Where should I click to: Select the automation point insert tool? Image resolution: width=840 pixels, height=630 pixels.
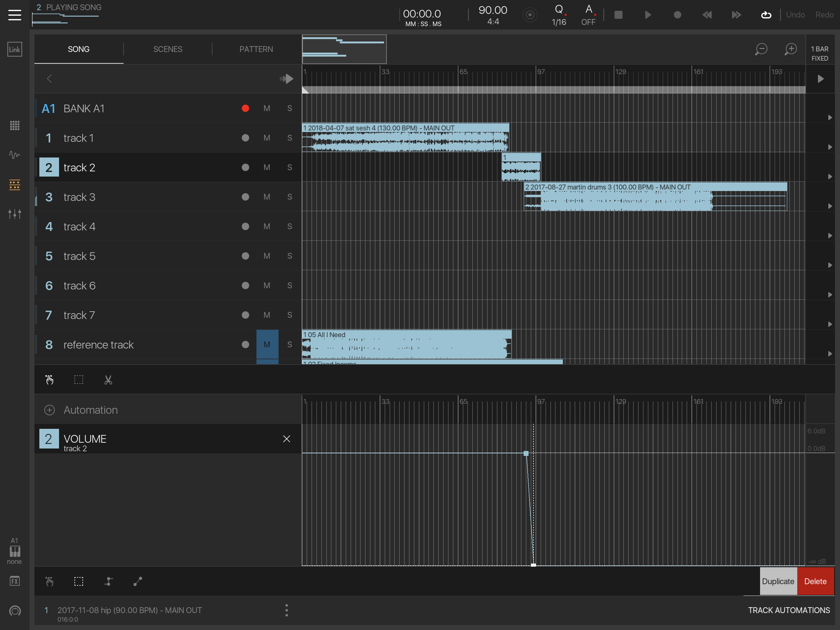click(108, 581)
